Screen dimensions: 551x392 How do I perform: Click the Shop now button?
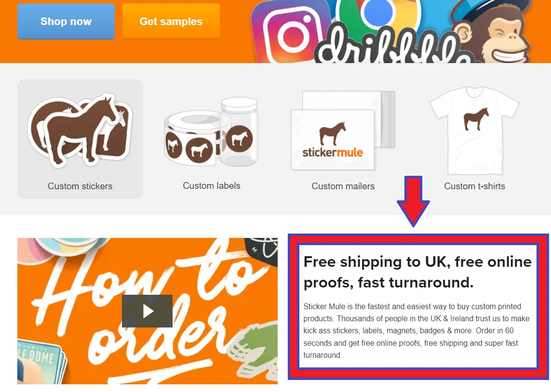66,22
